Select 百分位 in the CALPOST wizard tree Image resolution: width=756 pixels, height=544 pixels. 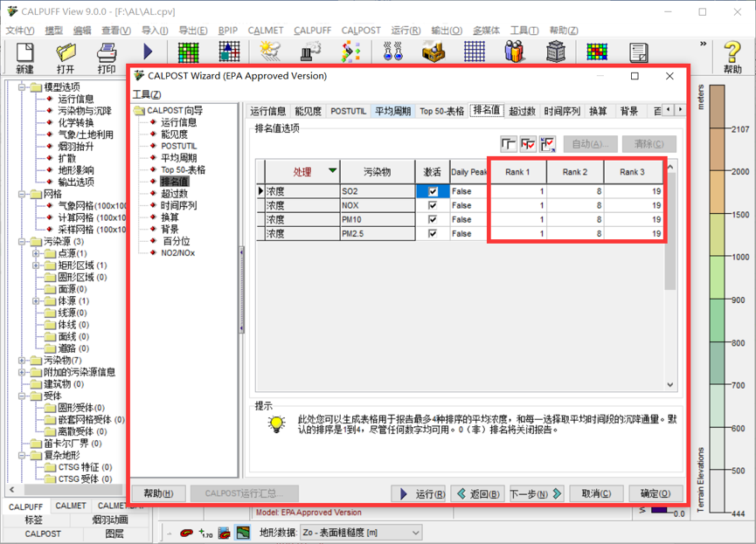pyautogui.click(x=177, y=241)
